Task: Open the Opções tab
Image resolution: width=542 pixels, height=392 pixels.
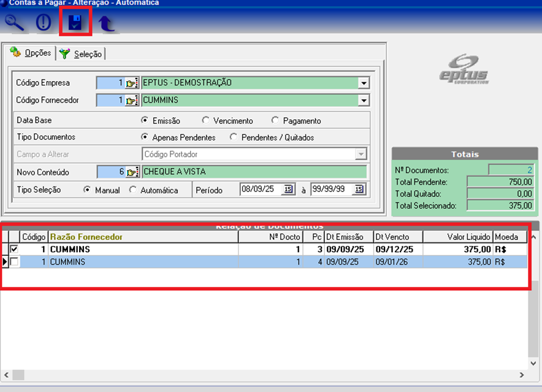Action: click(x=31, y=53)
